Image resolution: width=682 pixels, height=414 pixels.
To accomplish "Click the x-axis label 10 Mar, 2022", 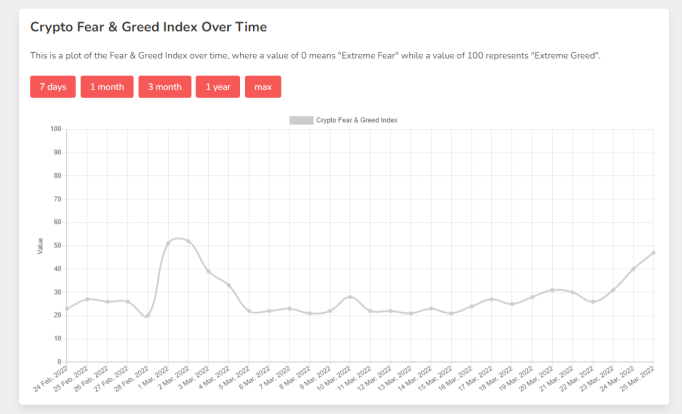I will (334, 379).
